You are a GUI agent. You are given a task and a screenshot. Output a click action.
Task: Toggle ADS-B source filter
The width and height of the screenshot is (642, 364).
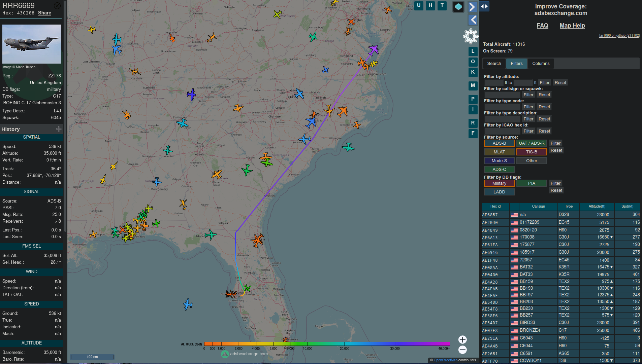499,143
